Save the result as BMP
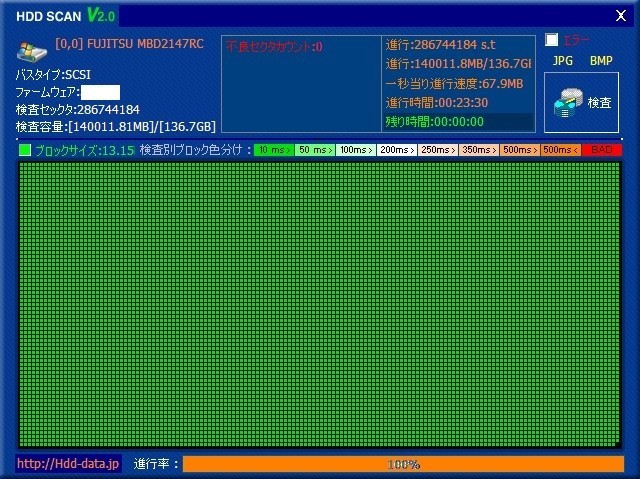The height and width of the screenshot is (479, 640). [601, 61]
